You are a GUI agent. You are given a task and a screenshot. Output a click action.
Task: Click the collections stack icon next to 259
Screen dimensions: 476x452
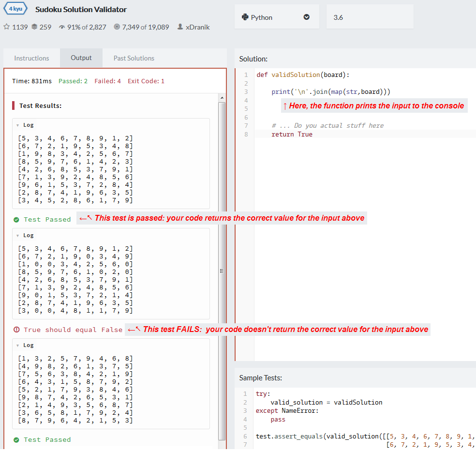click(34, 27)
